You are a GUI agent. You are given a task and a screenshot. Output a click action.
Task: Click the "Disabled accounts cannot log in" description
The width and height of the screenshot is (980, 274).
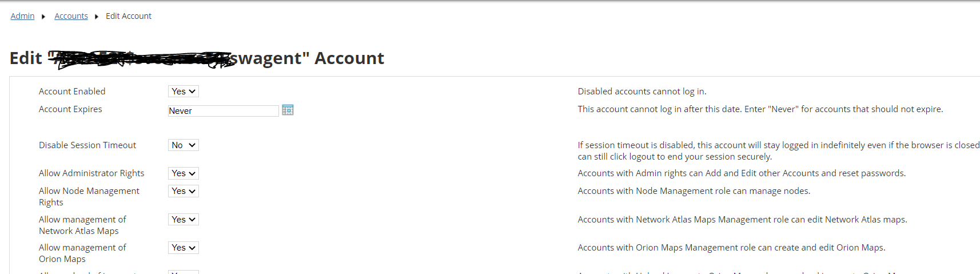[x=642, y=92]
